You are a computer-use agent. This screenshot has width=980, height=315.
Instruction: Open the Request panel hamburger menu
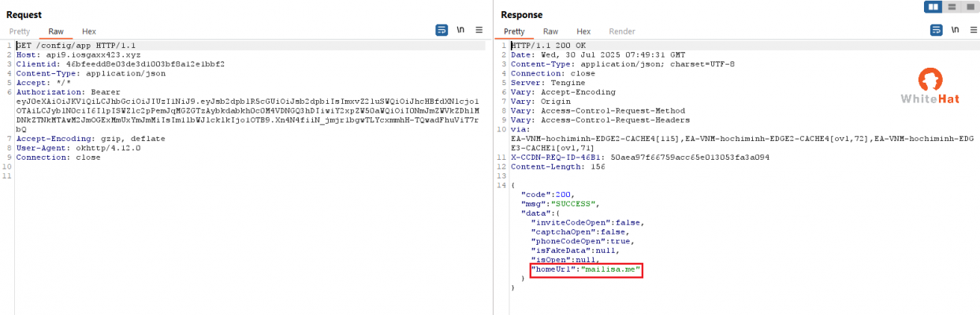click(479, 30)
